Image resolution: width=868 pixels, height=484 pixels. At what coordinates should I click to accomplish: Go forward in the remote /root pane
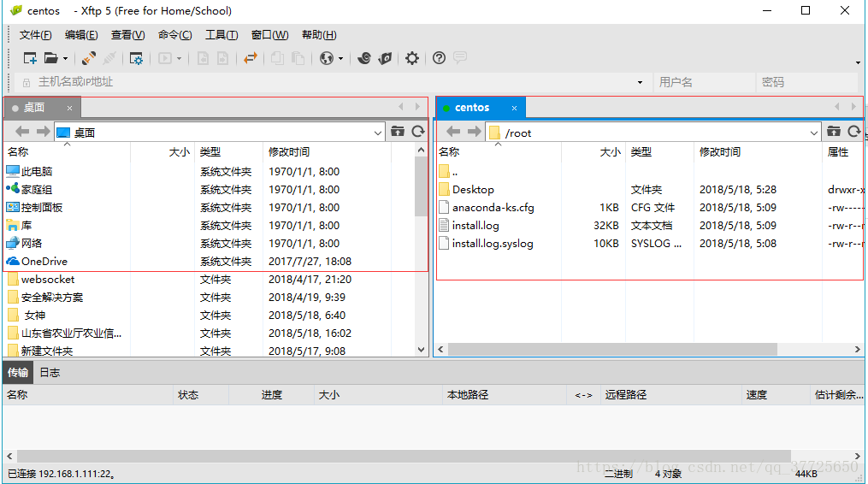[x=475, y=131]
